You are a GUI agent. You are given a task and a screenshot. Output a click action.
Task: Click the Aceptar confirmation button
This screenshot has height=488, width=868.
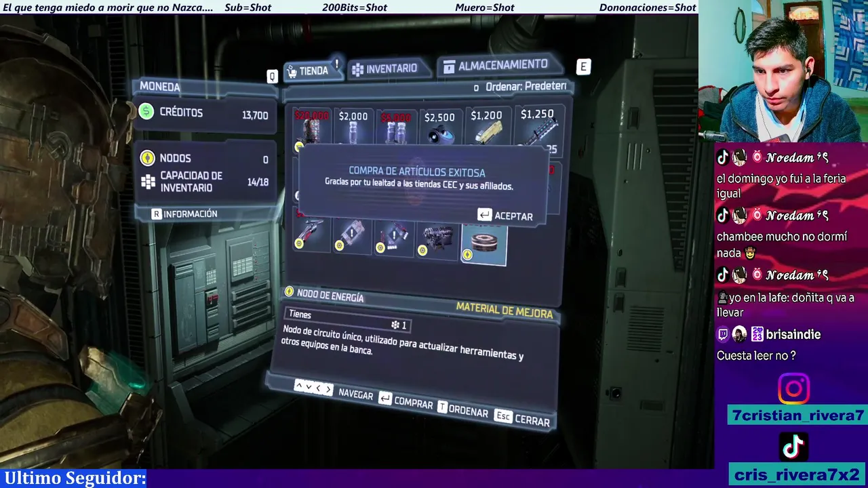point(505,216)
